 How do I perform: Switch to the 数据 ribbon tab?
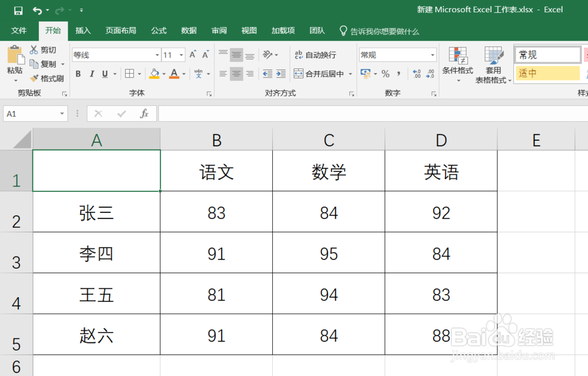pyautogui.click(x=189, y=31)
